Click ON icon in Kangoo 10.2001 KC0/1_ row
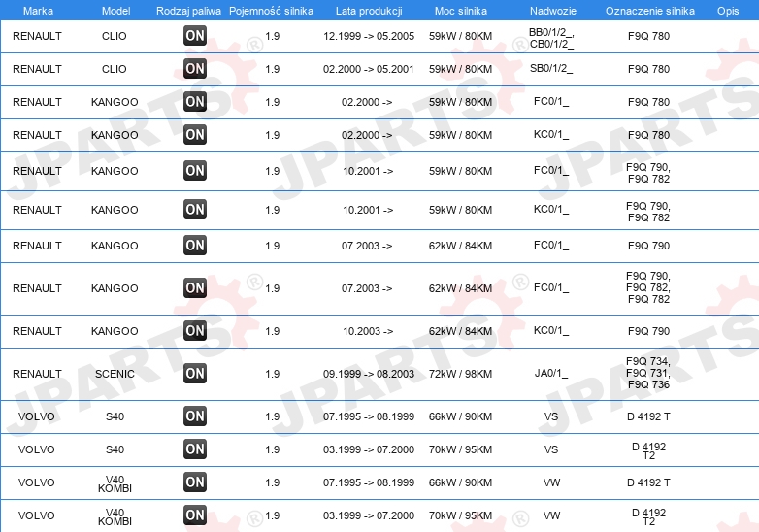This screenshot has width=759, height=532. tap(194, 210)
